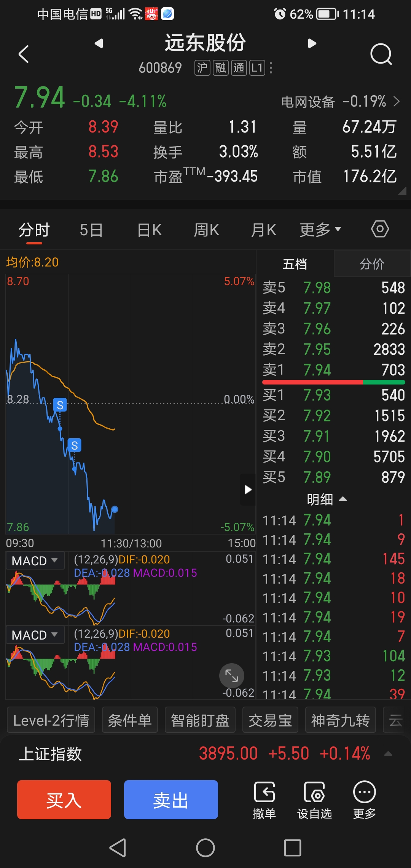Viewport: 411px width, 868px height.
Task: Tap the 市值 176.2亿 market cap value
Action: (370, 177)
